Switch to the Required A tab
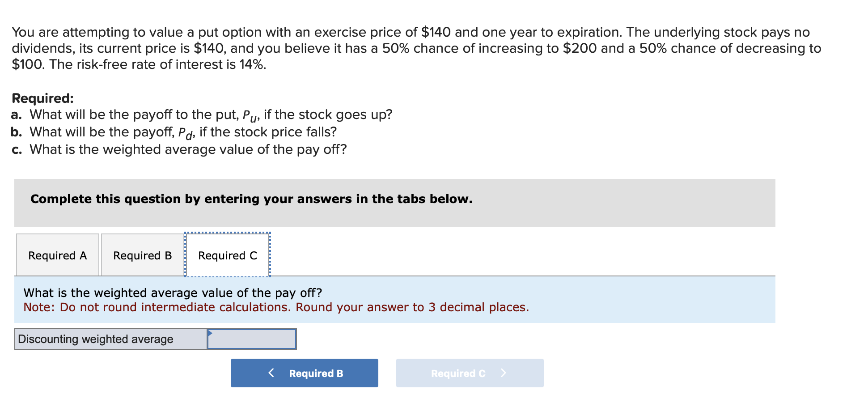Image resolution: width=868 pixels, height=407 pixels. (57, 255)
